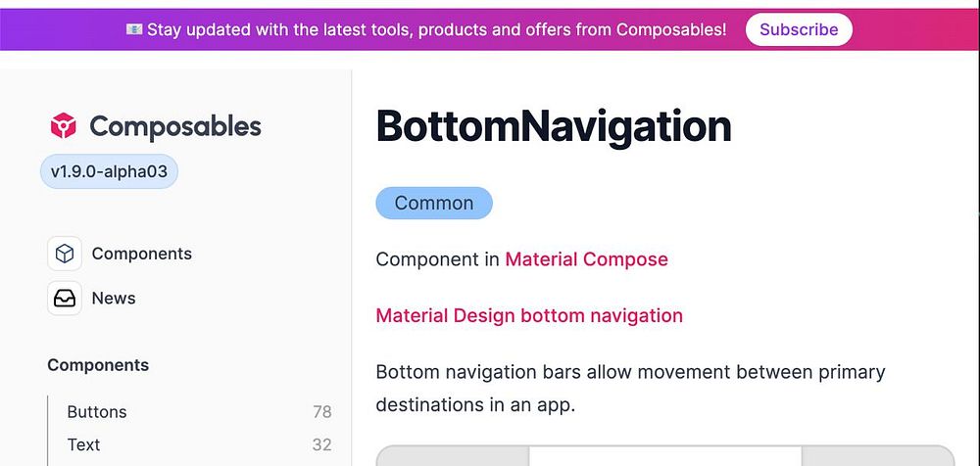980x466 pixels.
Task: Open the Components navigation link
Action: [x=141, y=254]
